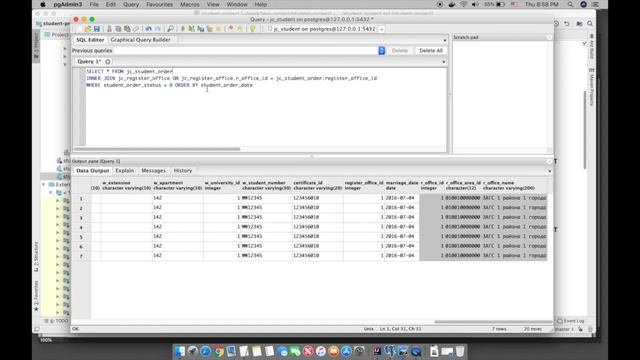
Task: Click the Cut toolbar icon
Action: coord(109,29)
